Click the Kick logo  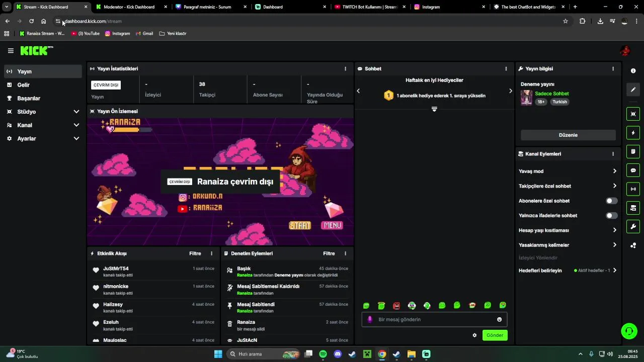pos(36,50)
